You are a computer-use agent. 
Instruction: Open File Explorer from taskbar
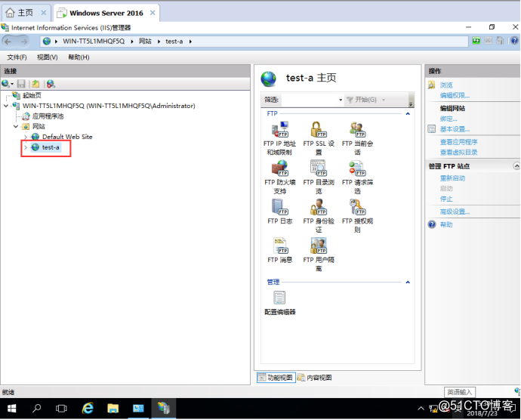[x=113, y=408]
